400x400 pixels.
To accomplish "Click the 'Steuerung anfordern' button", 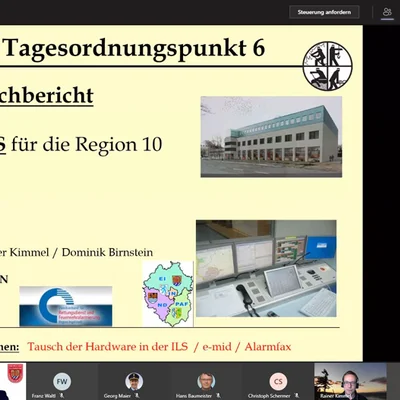I will (324, 12).
